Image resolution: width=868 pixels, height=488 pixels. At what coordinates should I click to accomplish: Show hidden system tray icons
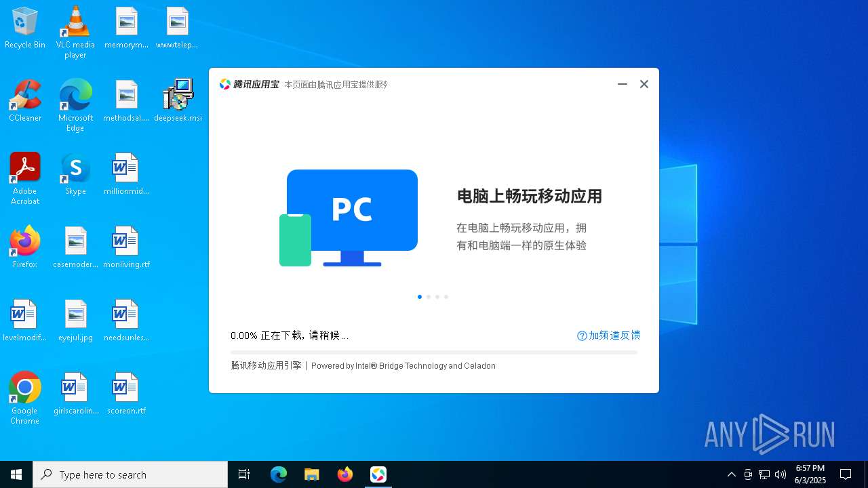(732, 474)
